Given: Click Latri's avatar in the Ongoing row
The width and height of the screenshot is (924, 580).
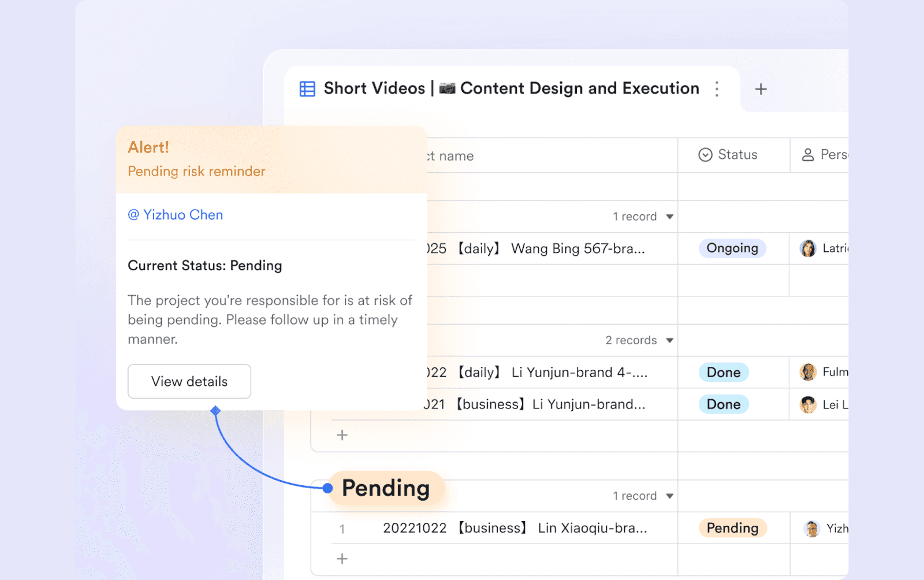Looking at the screenshot, I should click(x=808, y=248).
